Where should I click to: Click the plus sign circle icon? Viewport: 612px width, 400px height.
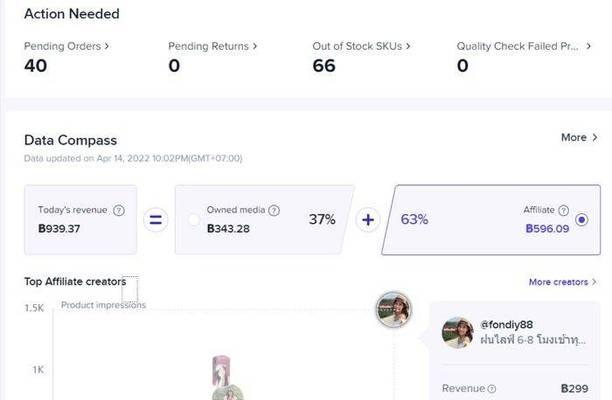pos(368,220)
